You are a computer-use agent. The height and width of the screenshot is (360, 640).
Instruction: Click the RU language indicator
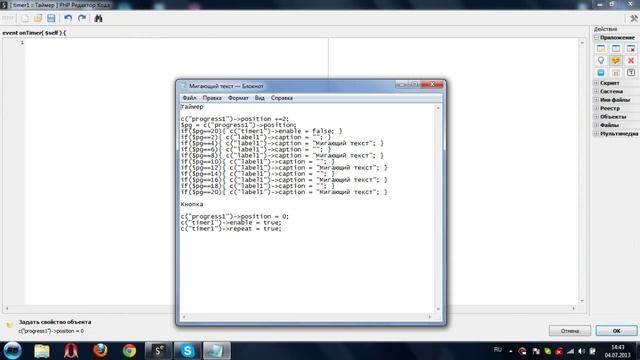[498, 350]
